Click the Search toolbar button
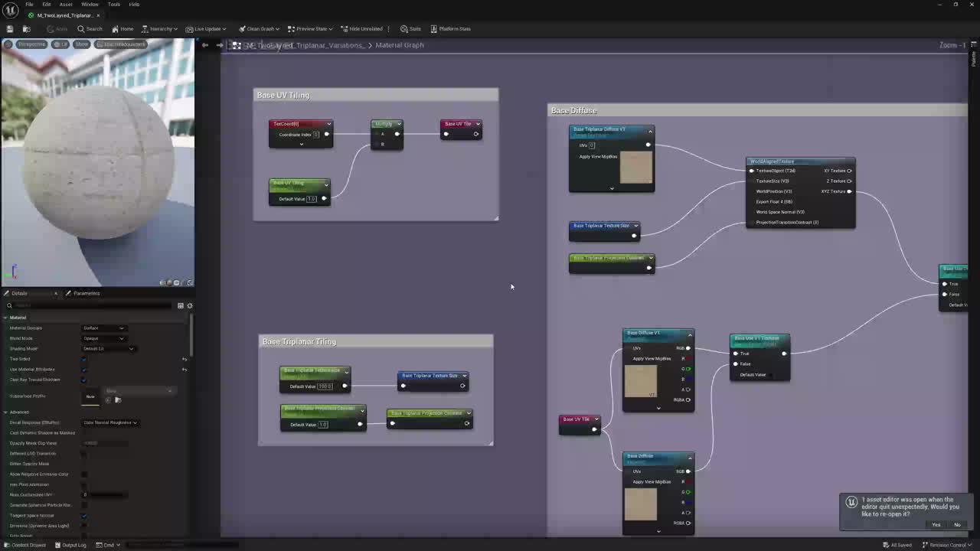Viewport: 980px width, 551px height. tap(90, 29)
